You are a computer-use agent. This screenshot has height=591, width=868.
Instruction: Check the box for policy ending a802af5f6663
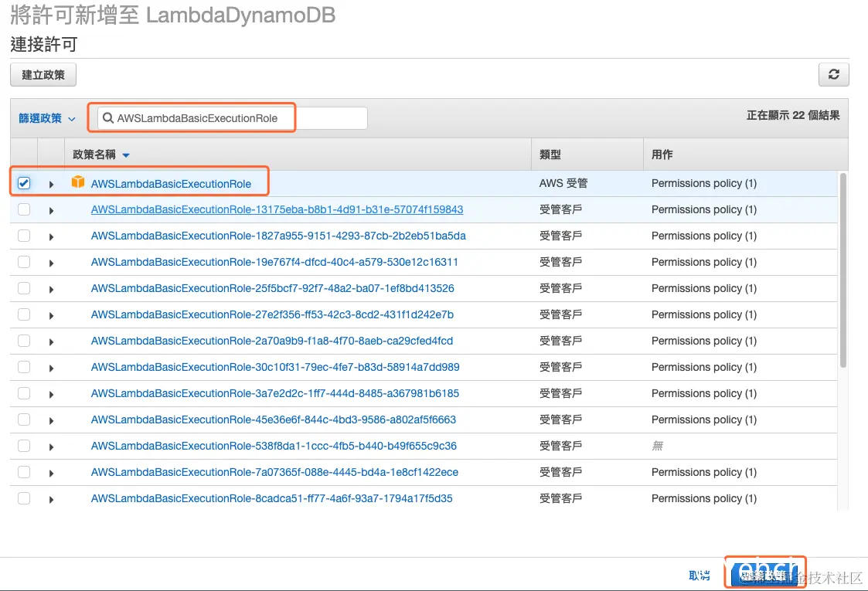(24, 419)
